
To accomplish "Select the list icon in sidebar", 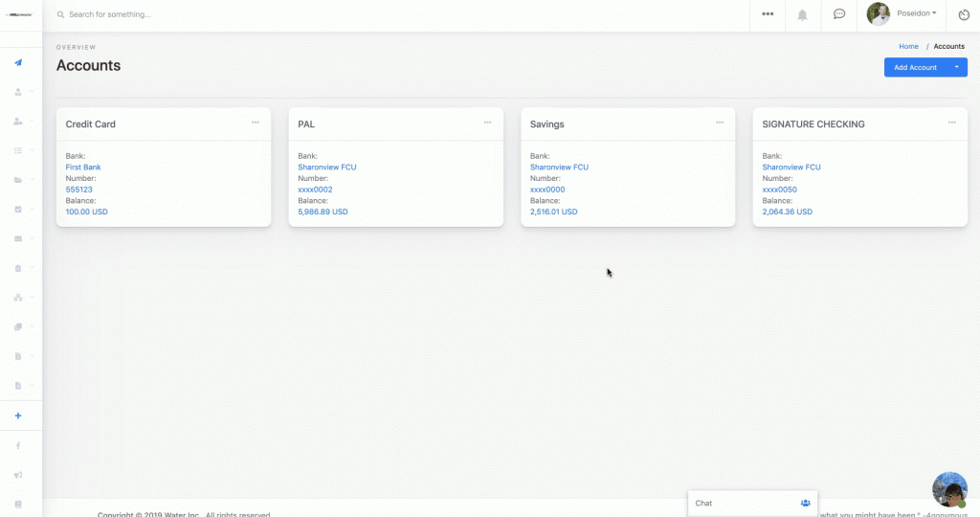I will click(18, 150).
